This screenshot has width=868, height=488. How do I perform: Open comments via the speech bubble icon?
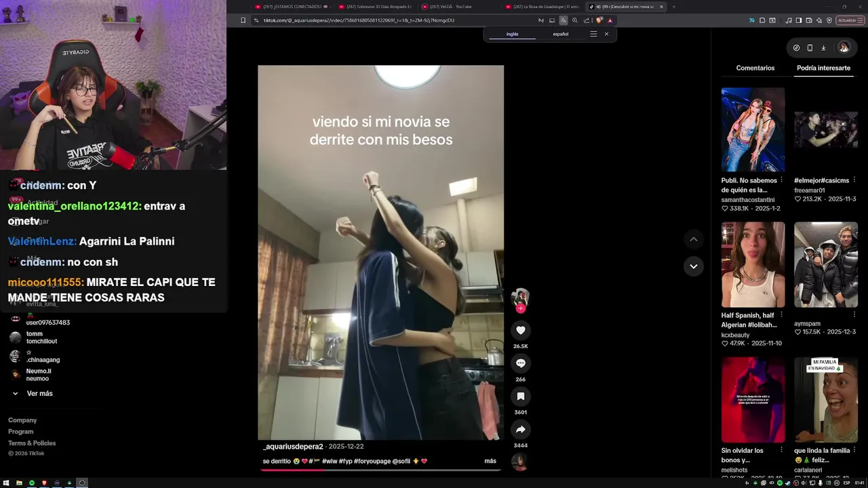520,363
